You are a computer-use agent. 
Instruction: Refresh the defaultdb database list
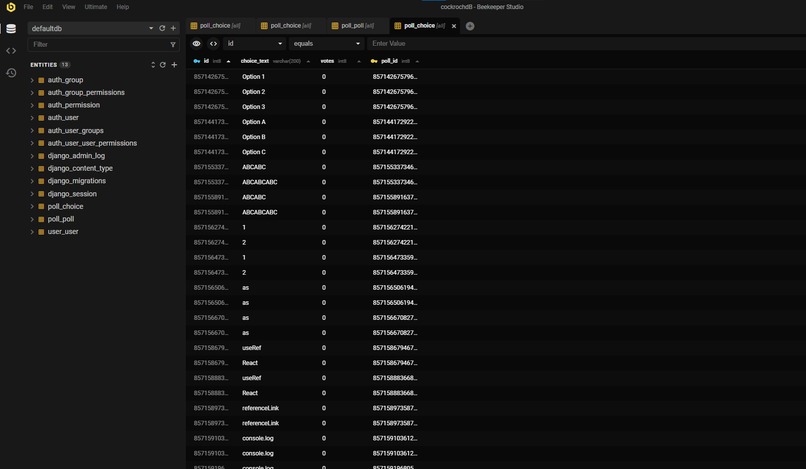click(162, 28)
